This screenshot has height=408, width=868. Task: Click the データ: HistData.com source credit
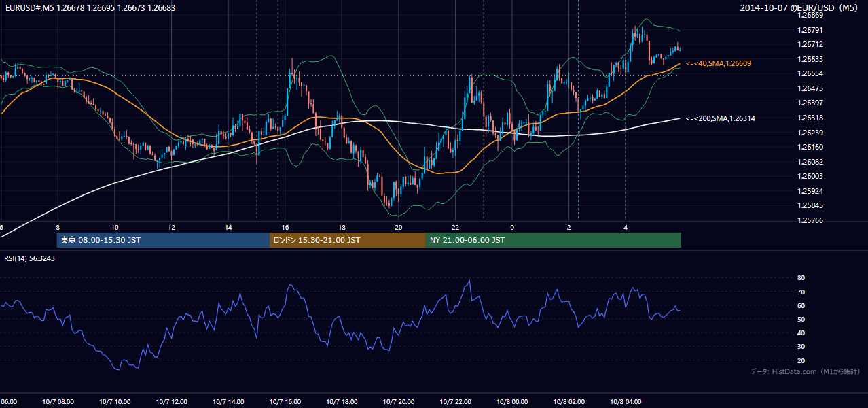pos(806,371)
